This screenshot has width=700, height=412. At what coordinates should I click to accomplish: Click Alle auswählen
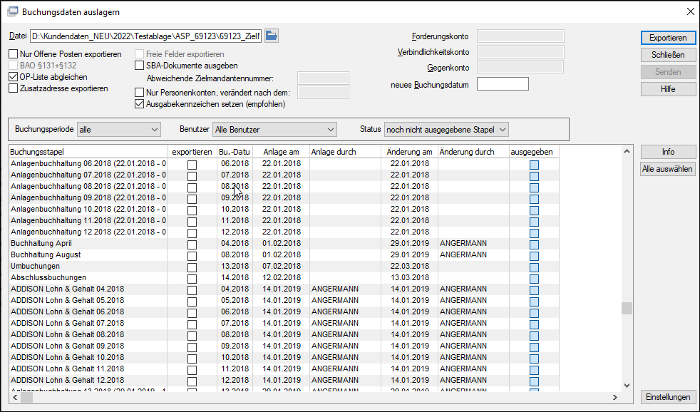(668, 169)
